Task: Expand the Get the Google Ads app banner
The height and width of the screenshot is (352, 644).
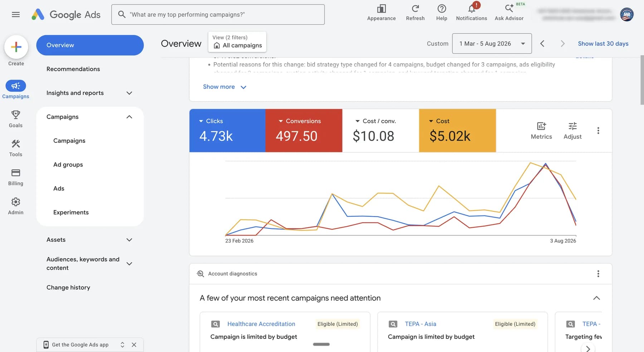Action: pos(122,345)
